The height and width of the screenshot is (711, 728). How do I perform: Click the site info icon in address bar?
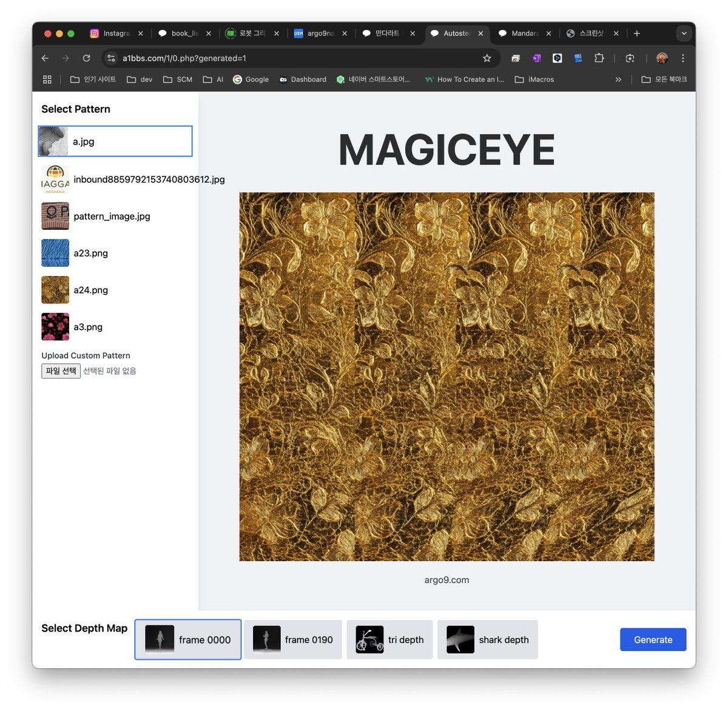coord(111,58)
